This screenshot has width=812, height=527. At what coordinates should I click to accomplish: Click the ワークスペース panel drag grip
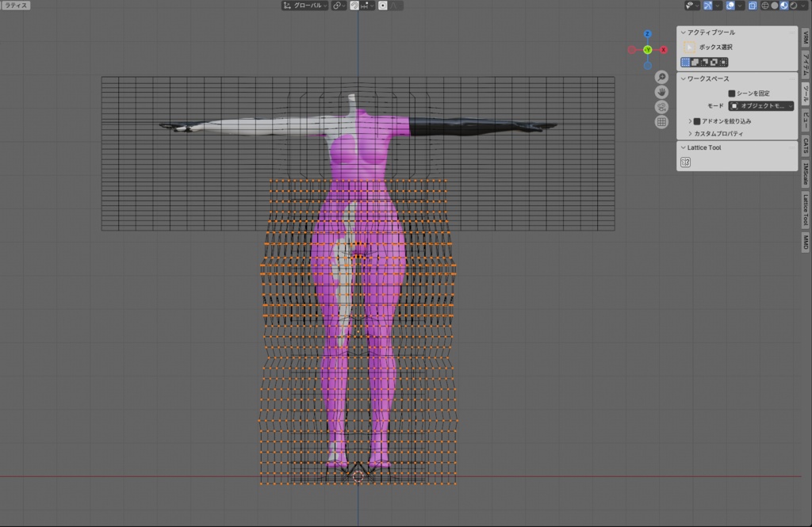pyautogui.click(x=791, y=78)
